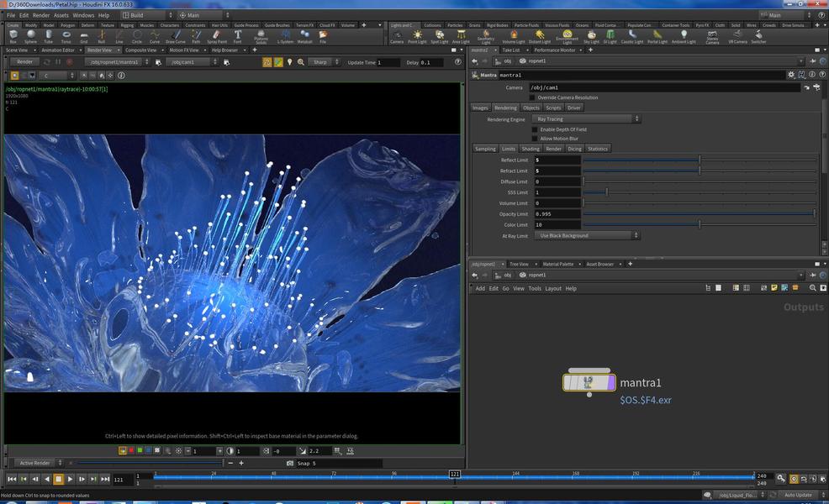Open the Rendering Engine dropdown
This screenshot has width=829, height=504.
pyautogui.click(x=586, y=119)
